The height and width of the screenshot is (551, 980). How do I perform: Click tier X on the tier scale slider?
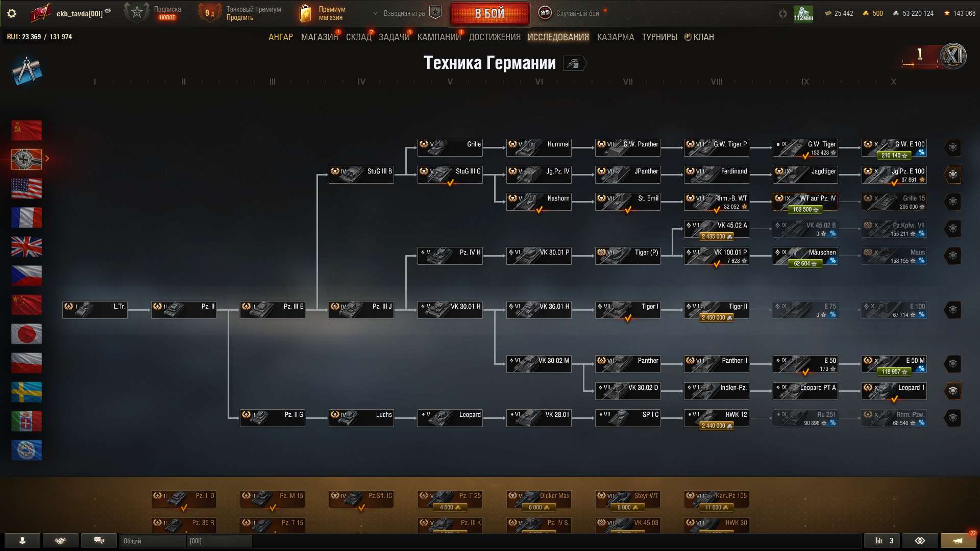894,82
